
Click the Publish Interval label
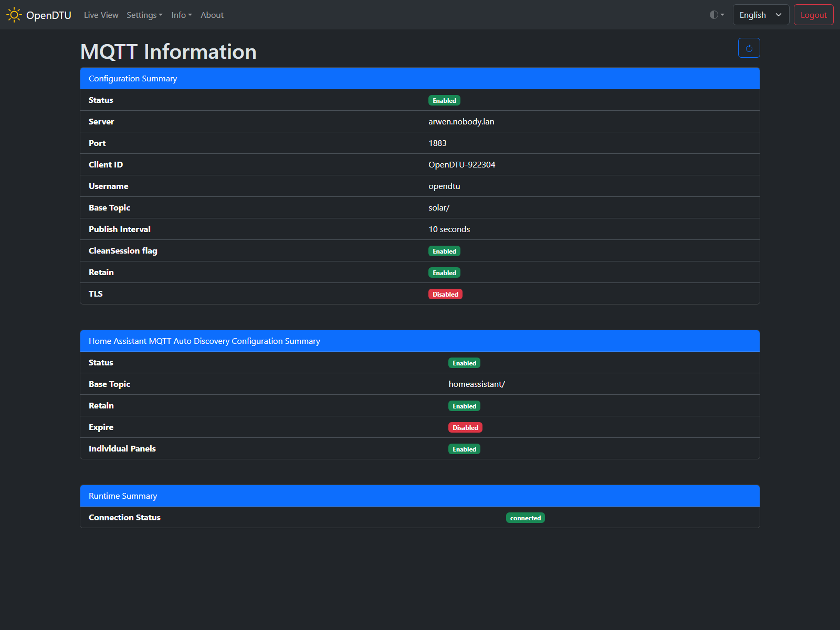(119, 229)
